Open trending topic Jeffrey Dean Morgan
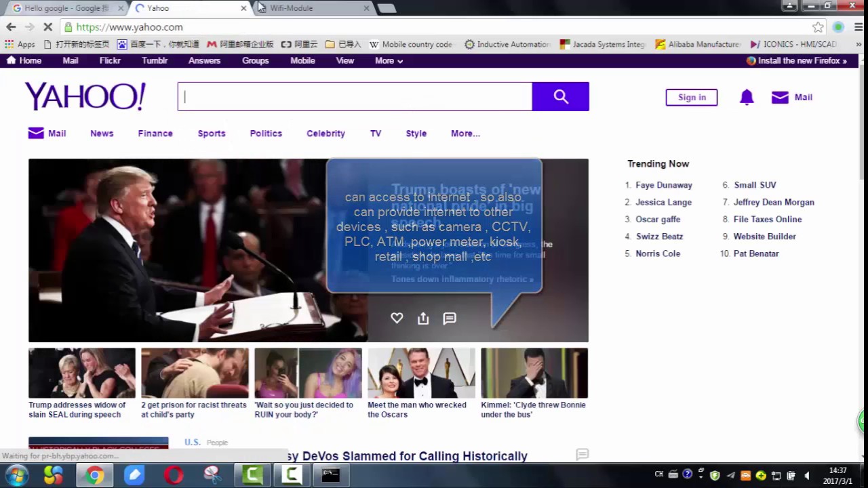 (774, 202)
